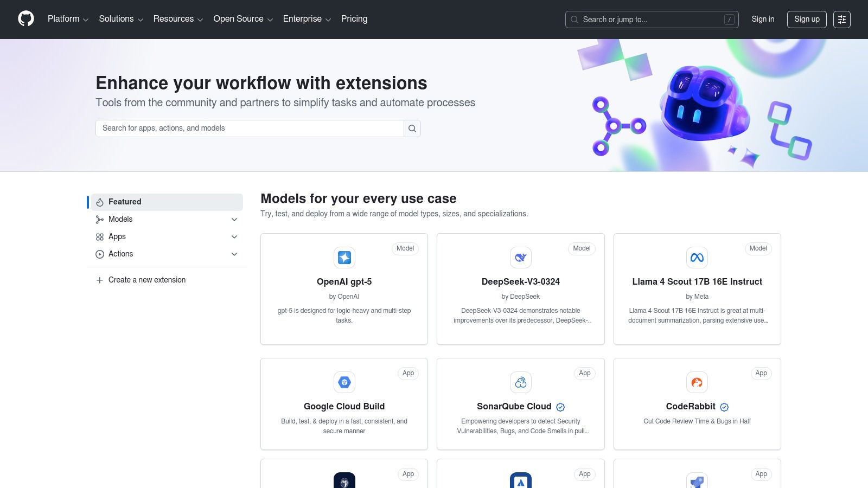Click the DeepSeek logo on its model card
The image size is (868, 488).
click(x=520, y=258)
